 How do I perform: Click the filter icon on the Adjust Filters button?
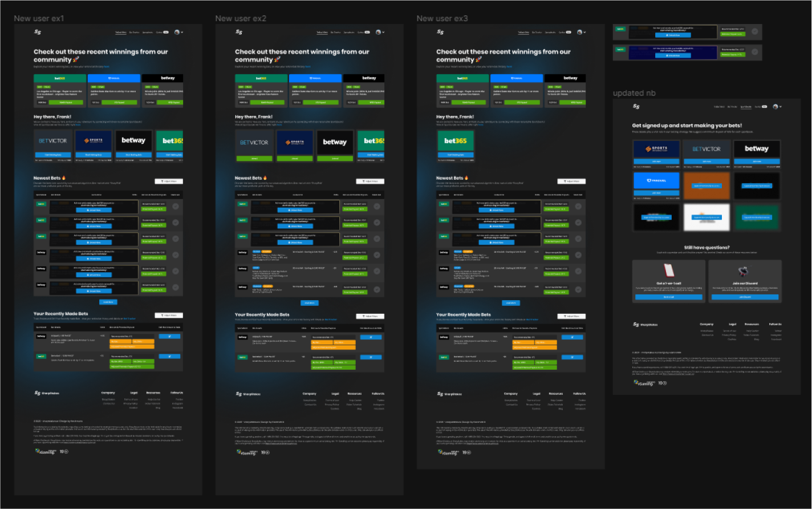tap(161, 181)
